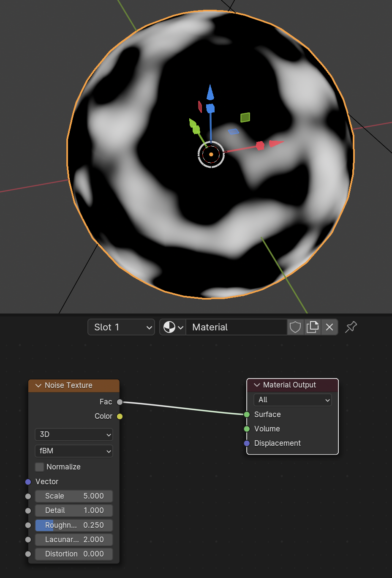Click the red X scale cube handle
The image size is (392, 578).
coord(260,146)
